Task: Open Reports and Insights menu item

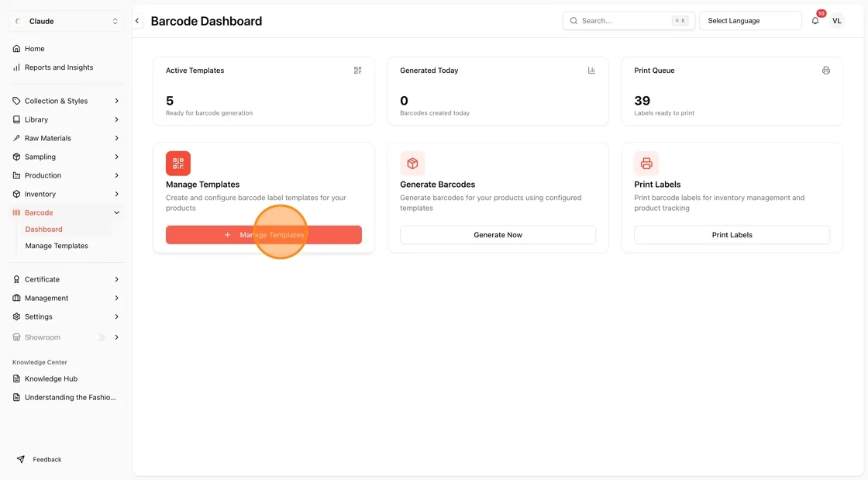Action: click(59, 67)
